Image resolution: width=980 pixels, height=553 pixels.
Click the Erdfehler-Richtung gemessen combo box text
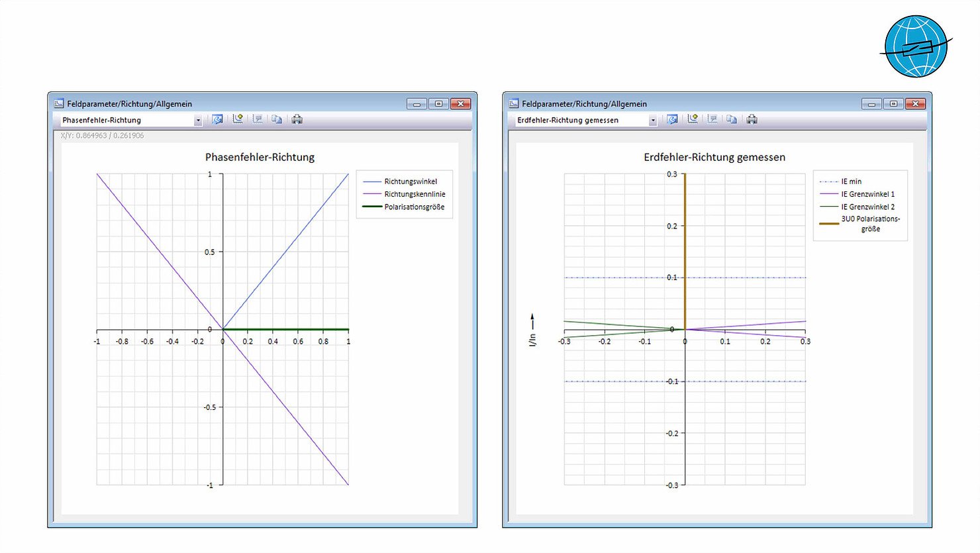pos(567,121)
